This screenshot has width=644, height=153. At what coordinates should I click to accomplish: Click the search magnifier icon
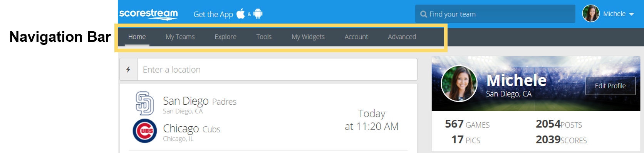(x=424, y=14)
